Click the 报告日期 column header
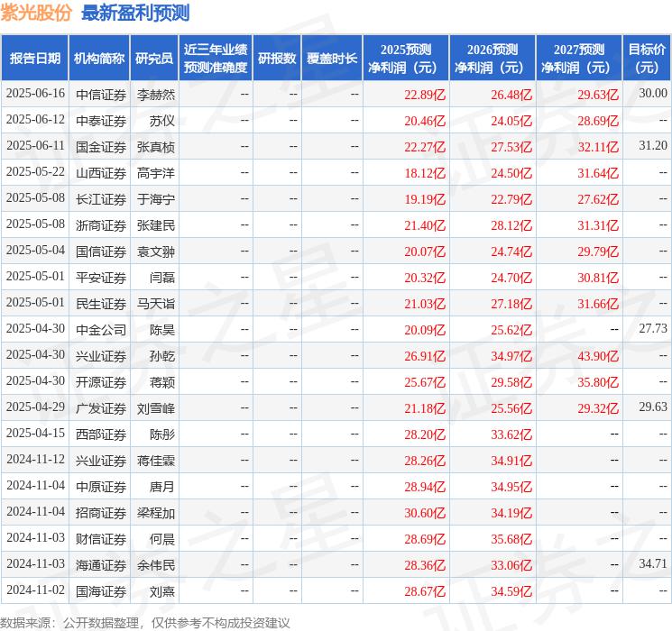The width and height of the screenshot is (672, 631). [34, 59]
